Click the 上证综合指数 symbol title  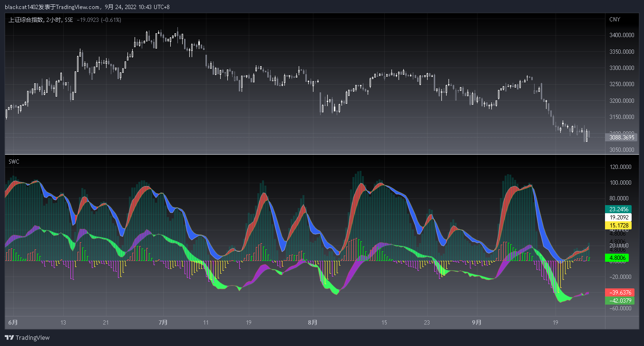27,20
